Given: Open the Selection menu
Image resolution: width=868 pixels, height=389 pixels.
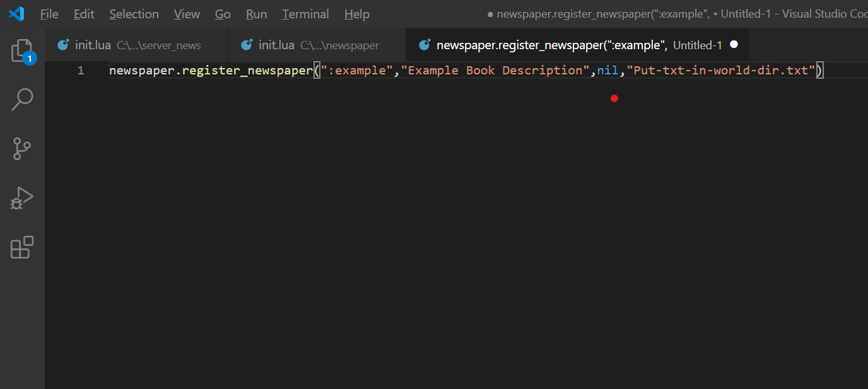Looking at the screenshot, I should pyautogui.click(x=134, y=14).
